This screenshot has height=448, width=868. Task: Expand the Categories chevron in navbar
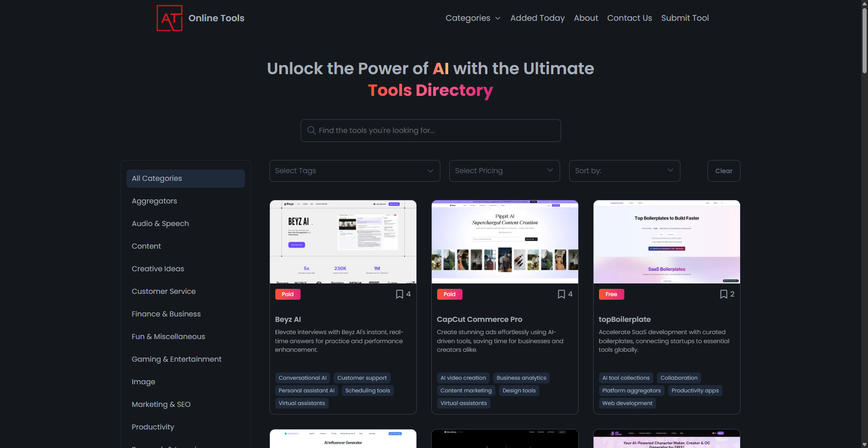click(x=498, y=19)
